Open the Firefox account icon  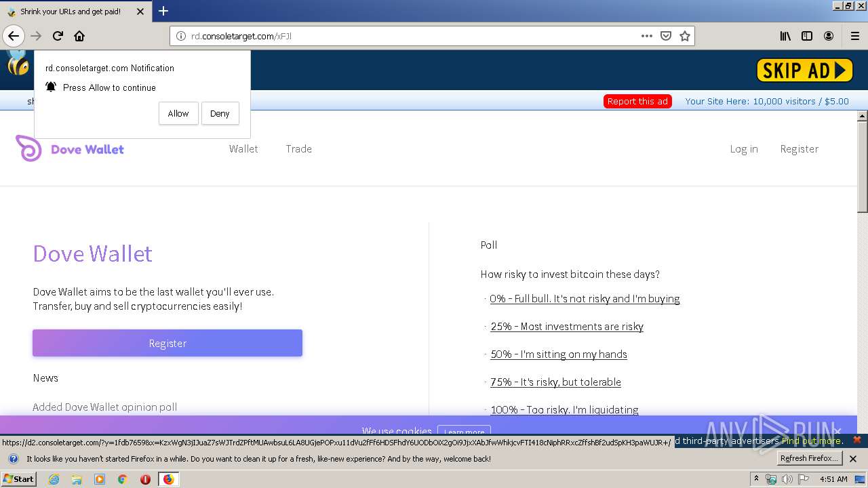(x=829, y=36)
